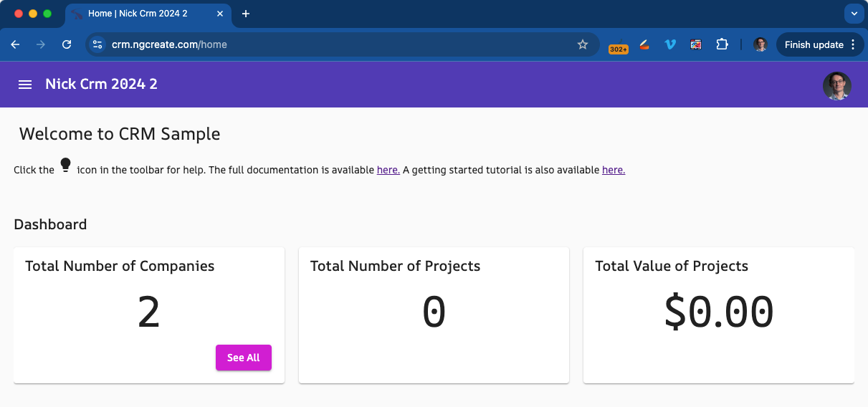Open the Chrome three-dot menu
Screen dimensions: 868x407
coord(852,44)
